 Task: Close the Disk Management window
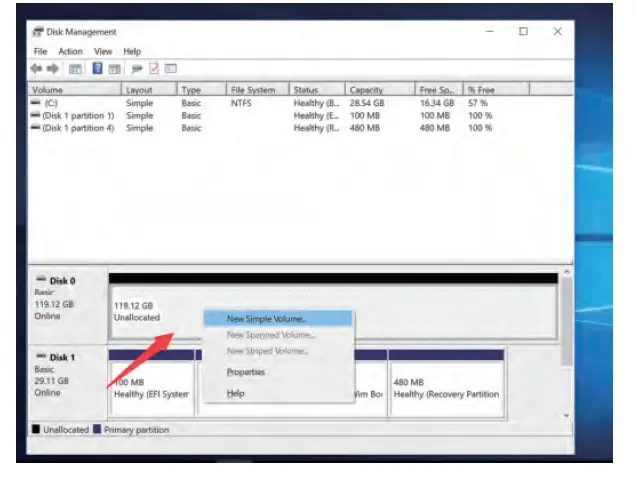point(558,31)
